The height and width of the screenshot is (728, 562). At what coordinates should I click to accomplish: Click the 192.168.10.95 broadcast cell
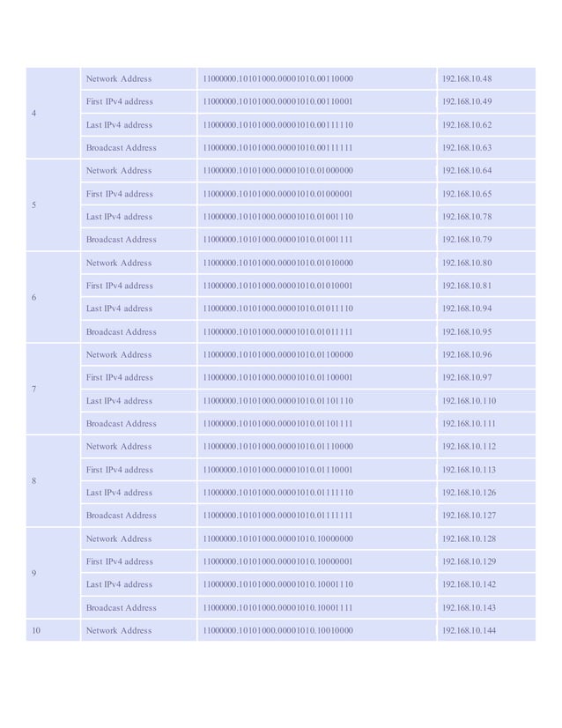pyautogui.click(x=467, y=332)
